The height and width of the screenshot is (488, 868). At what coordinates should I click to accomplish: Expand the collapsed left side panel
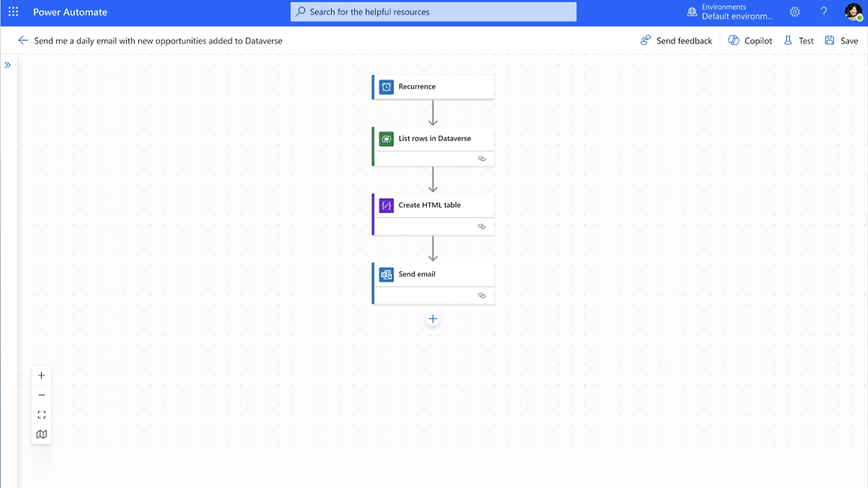point(8,65)
